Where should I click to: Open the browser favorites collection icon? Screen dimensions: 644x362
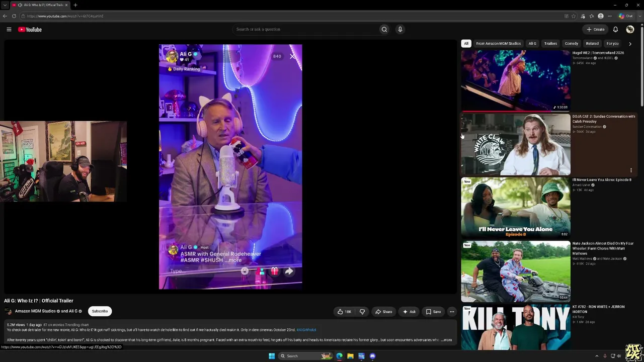(x=592, y=16)
